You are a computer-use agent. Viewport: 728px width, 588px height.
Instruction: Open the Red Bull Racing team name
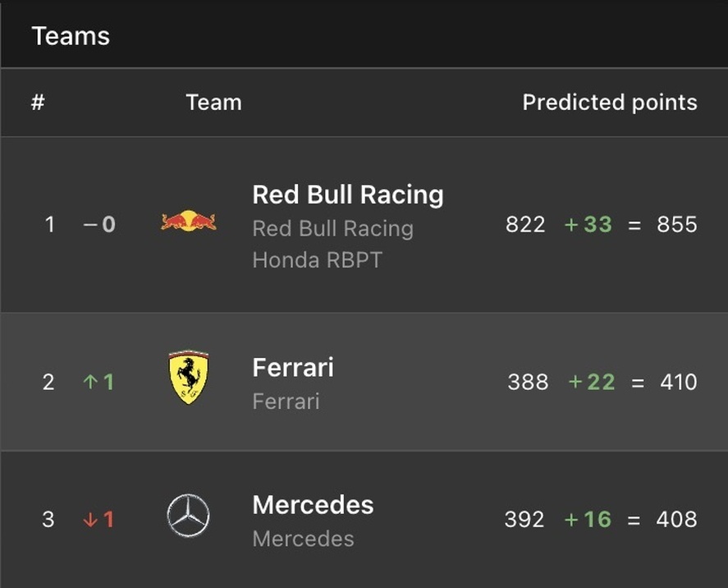(348, 194)
